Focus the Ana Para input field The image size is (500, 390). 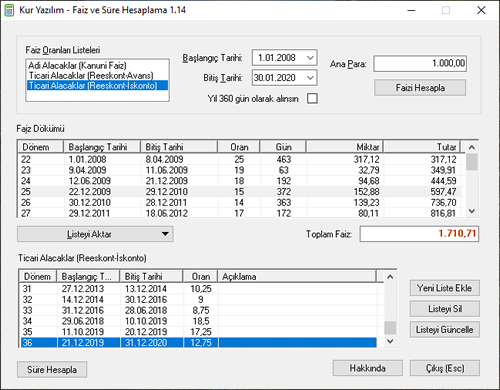coord(420,63)
